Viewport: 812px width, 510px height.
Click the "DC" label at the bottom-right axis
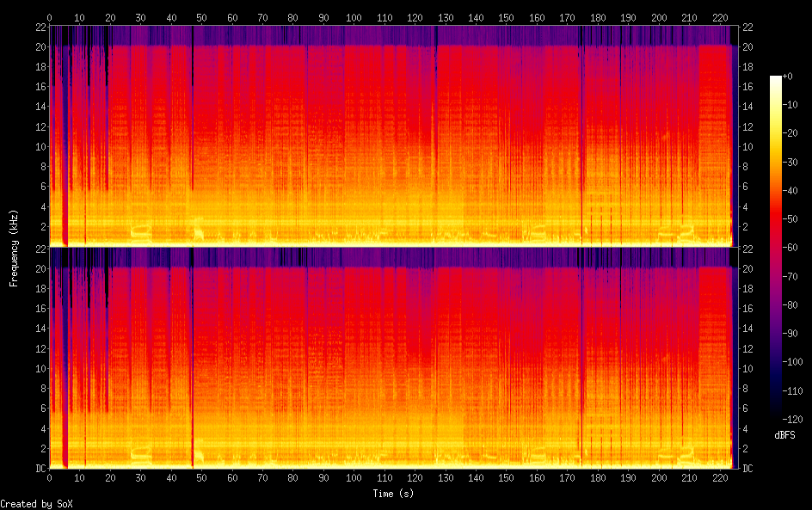[747, 469]
